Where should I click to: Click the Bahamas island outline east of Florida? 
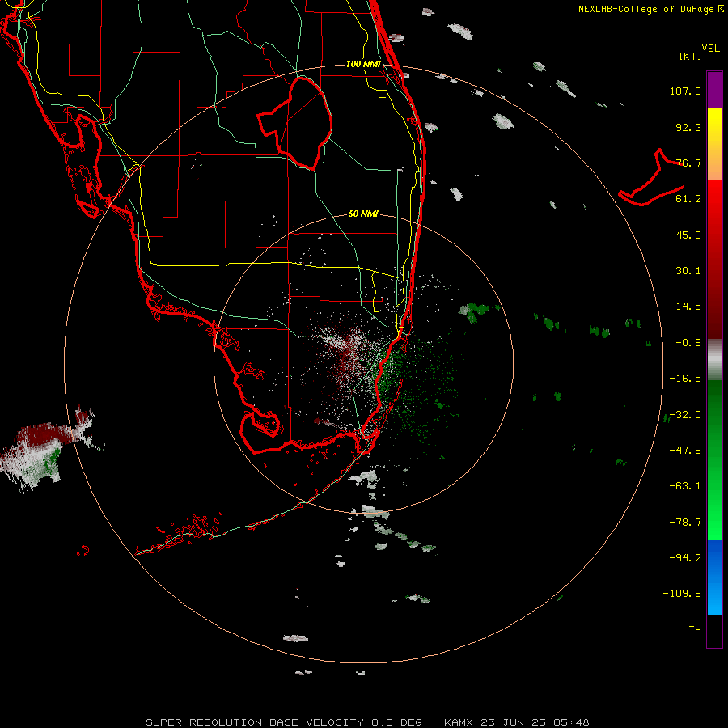[x=652, y=179]
